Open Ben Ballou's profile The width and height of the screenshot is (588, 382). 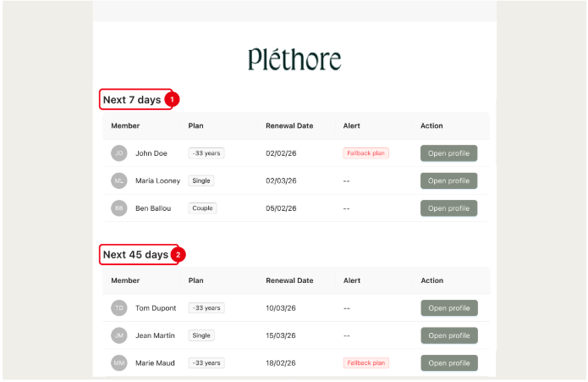[448, 208]
